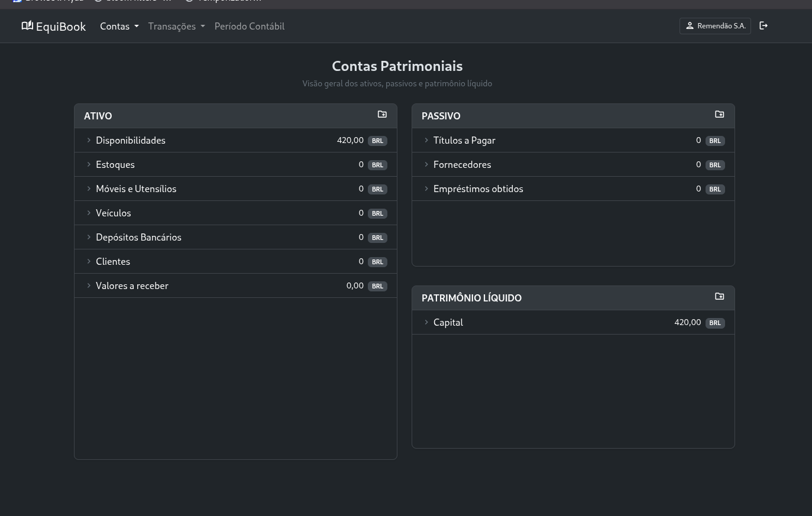Click the add-folder icon on PASSIVO panel
Image resolution: width=812 pixels, height=516 pixels.
719,114
